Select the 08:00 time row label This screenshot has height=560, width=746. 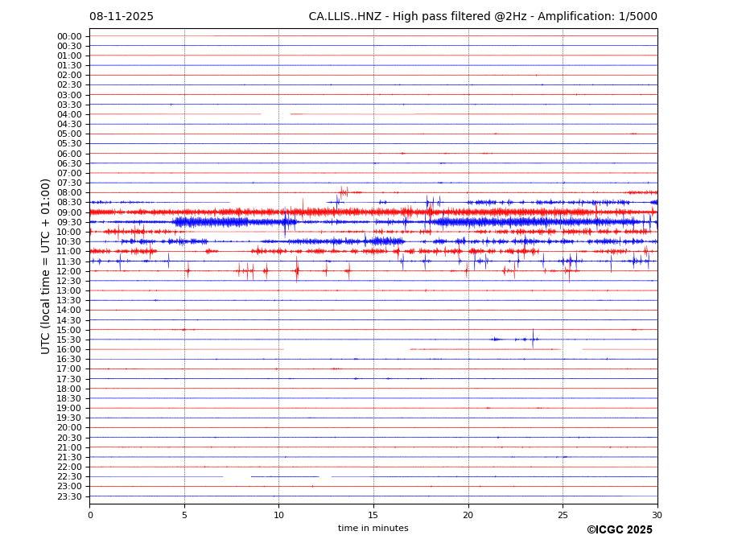tap(69, 193)
